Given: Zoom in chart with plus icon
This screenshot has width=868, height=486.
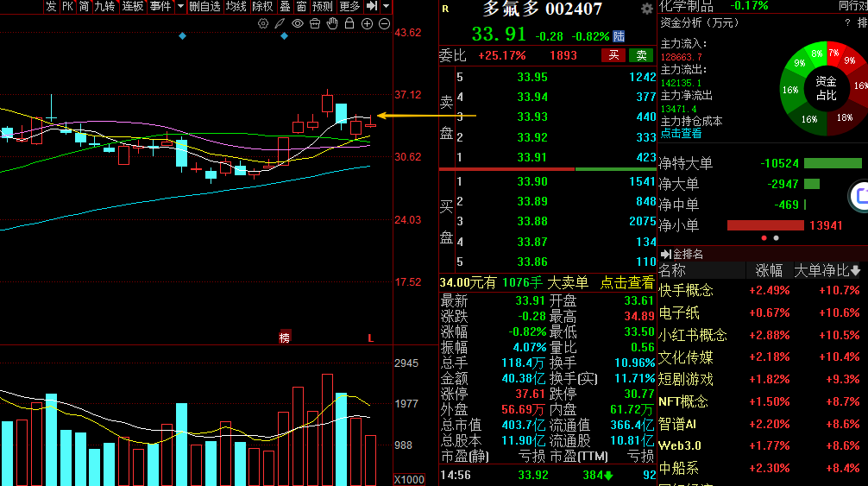Looking at the screenshot, I should click(367, 23).
